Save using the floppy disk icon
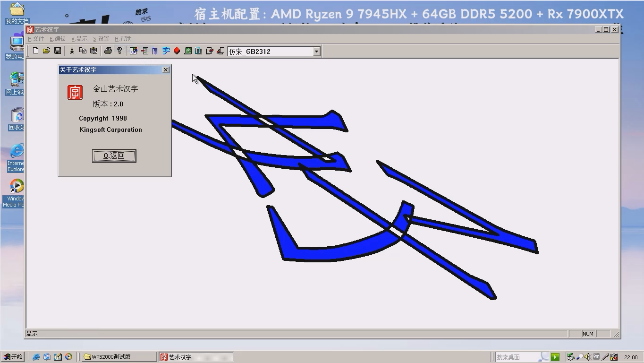The height and width of the screenshot is (363, 644). pos(58,51)
